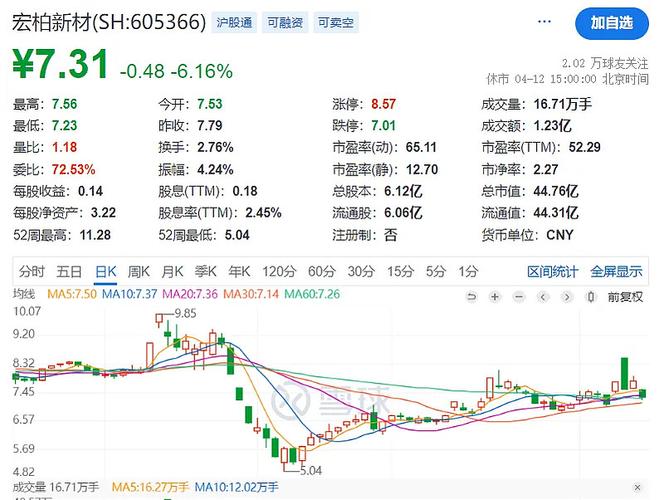Switch to the 分时 chart tab
Screen dimensions: 664x500
point(32,271)
